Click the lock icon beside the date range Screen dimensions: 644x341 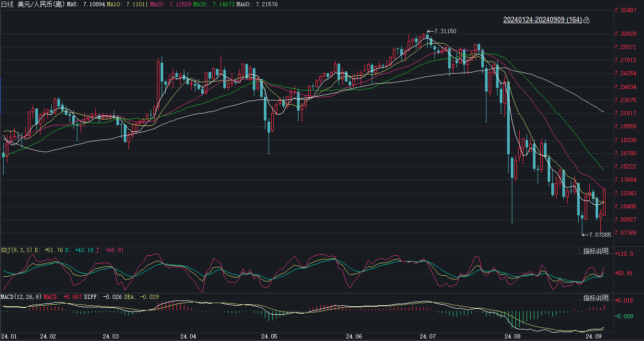[587, 20]
